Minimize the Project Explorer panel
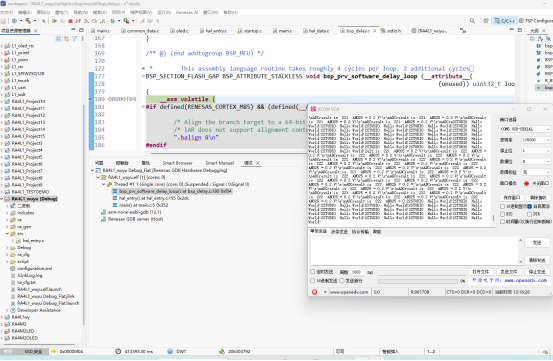 click(x=73, y=30)
